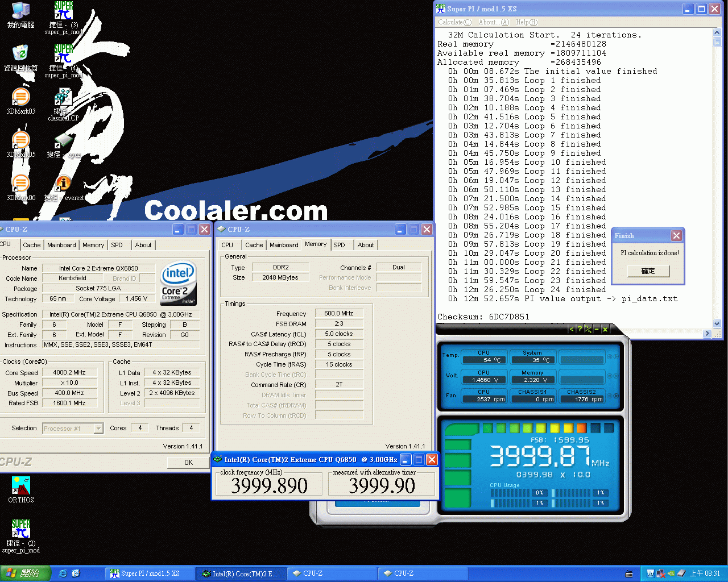Click the Frequency 600.0 MHz field

point(339,314)
